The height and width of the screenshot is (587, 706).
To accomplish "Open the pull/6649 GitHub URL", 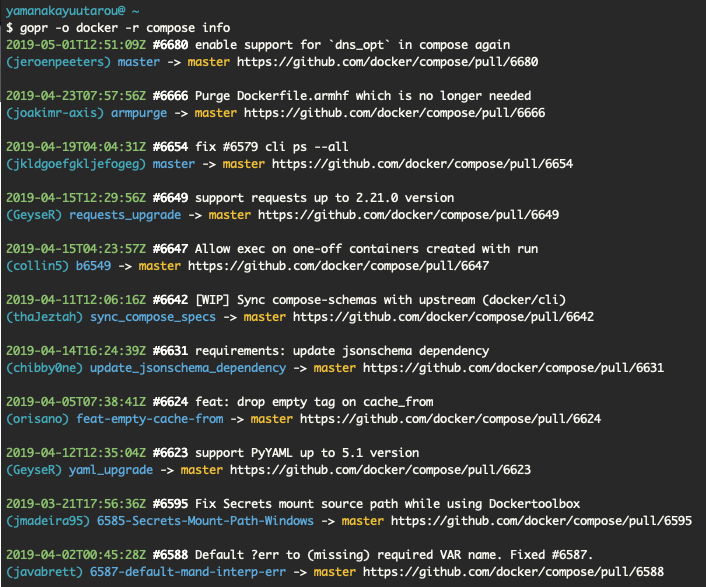I will click(408, 215).
